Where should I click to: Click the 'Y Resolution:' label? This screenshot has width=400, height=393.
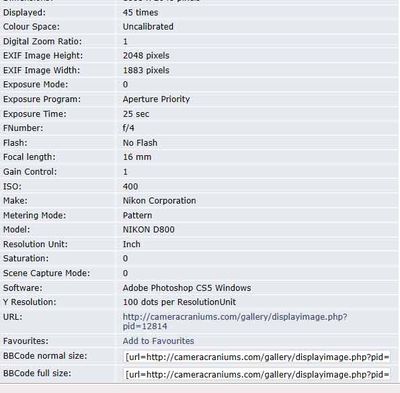(x=30, y=302)
